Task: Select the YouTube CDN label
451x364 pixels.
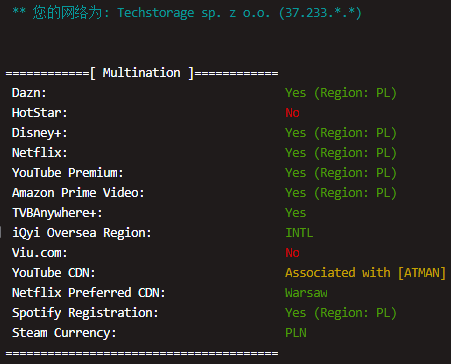Action: pyautogui.click(x=54, y=273)
